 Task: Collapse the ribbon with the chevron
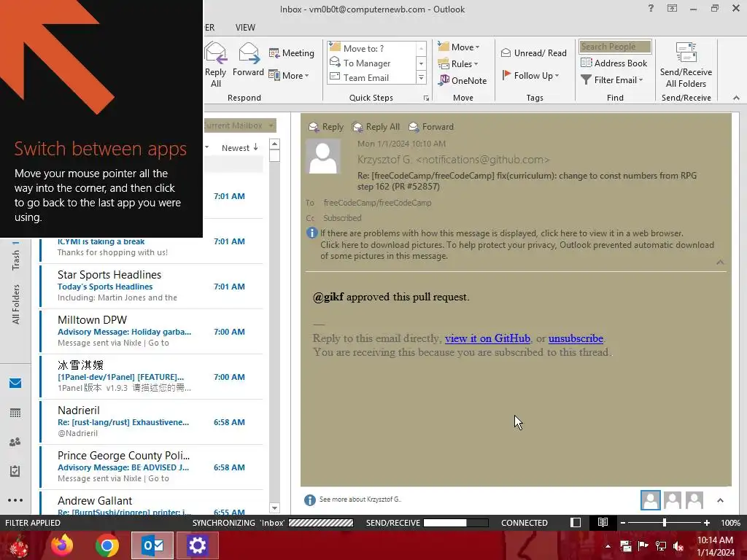pos(736,98)
